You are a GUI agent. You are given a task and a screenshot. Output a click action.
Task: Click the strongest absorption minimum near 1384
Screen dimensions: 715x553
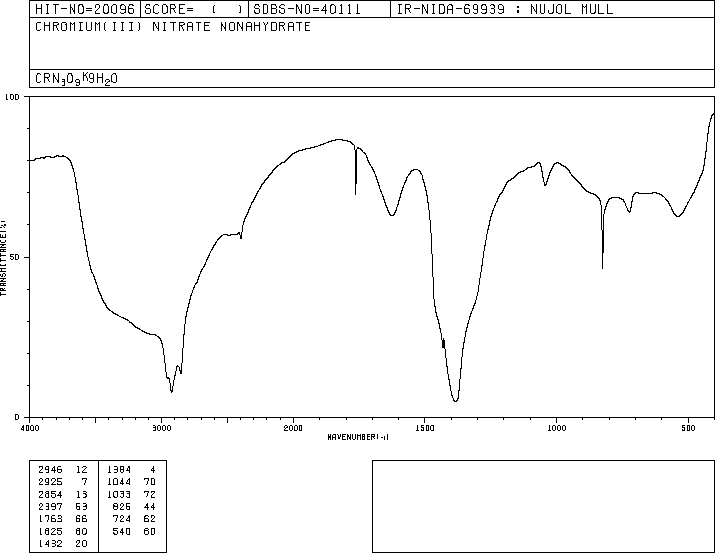(456, 400)
